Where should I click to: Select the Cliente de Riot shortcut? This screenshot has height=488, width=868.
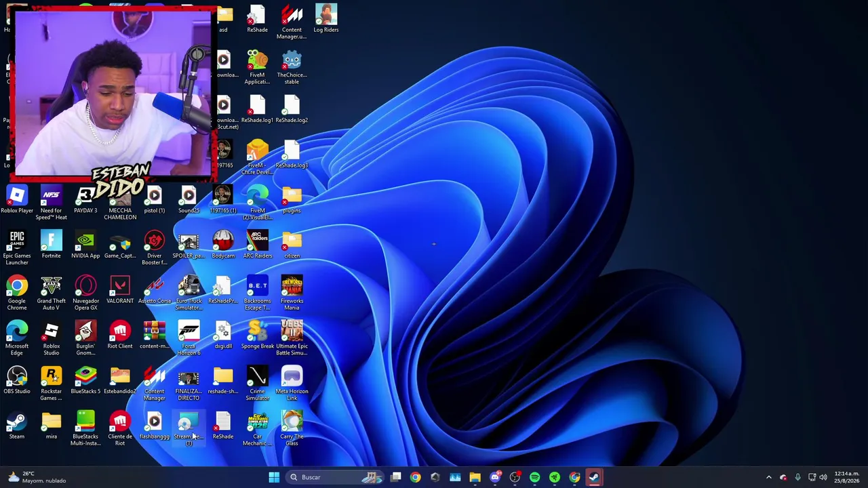(120, 429)
